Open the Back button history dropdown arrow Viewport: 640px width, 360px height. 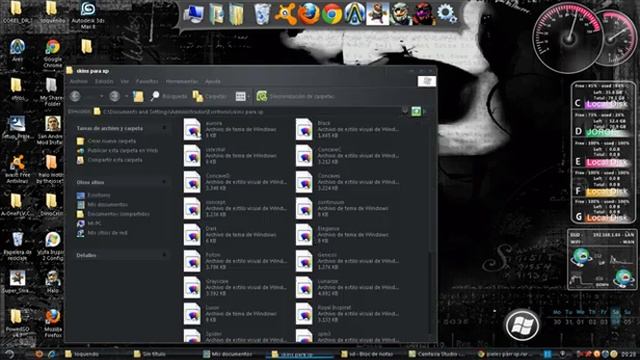[101, 96]
